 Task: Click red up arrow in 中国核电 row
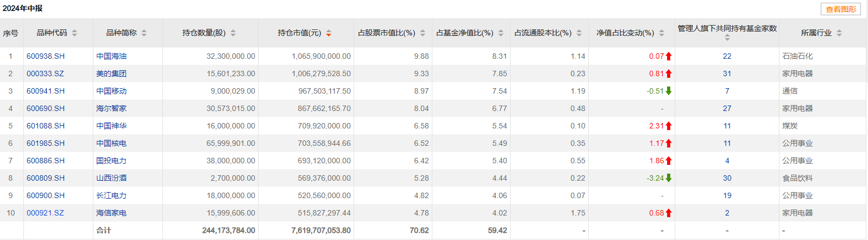pos(669,143)
